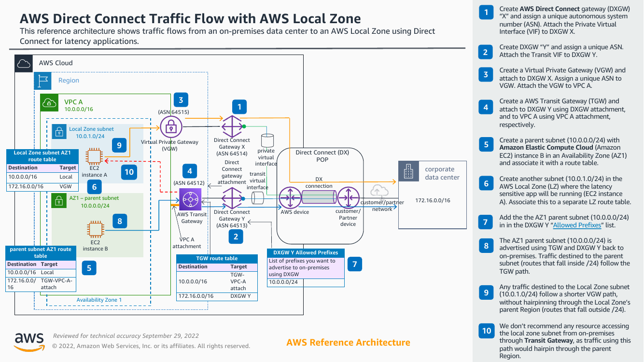This screenshot has width=644, height=362.
Task: Click the AWS Reference Architecture footer text
Action: pyautogui.click(x=348, y=343)
